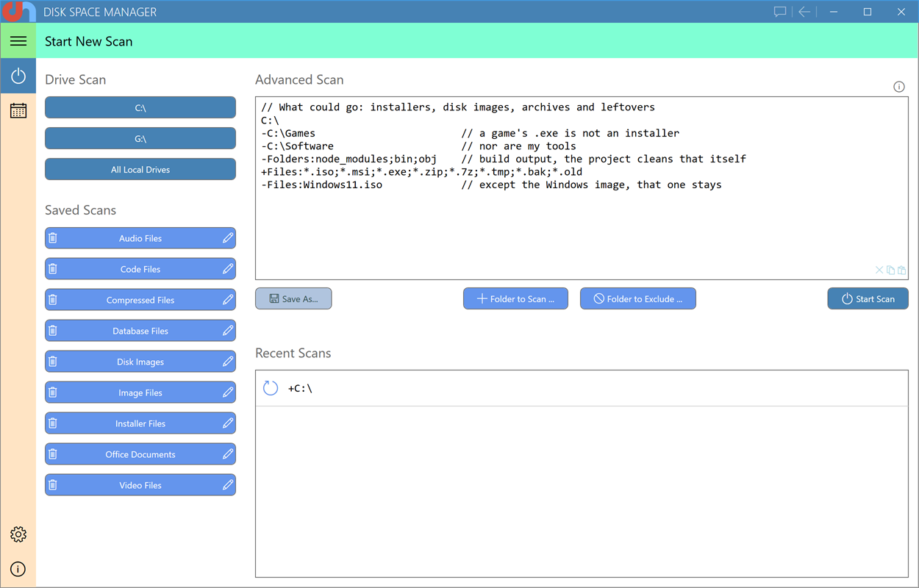Edit the Compressed Files saved scan

(228, 300)
